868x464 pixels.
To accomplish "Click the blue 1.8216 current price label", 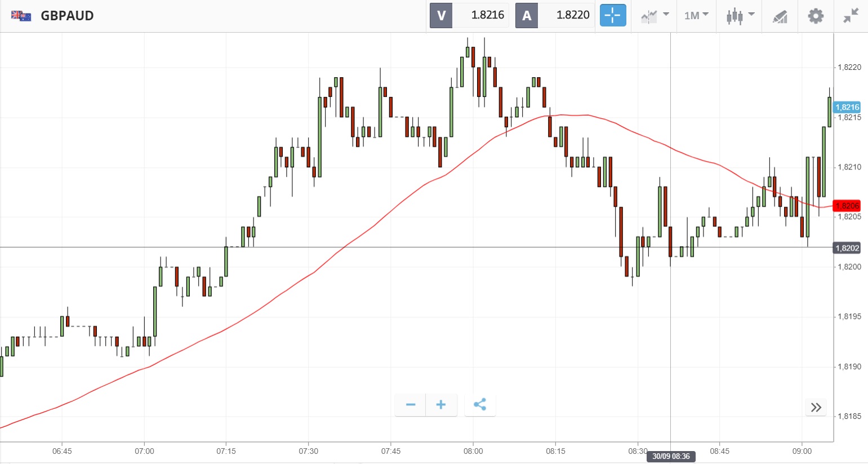I will pos(847,107).
